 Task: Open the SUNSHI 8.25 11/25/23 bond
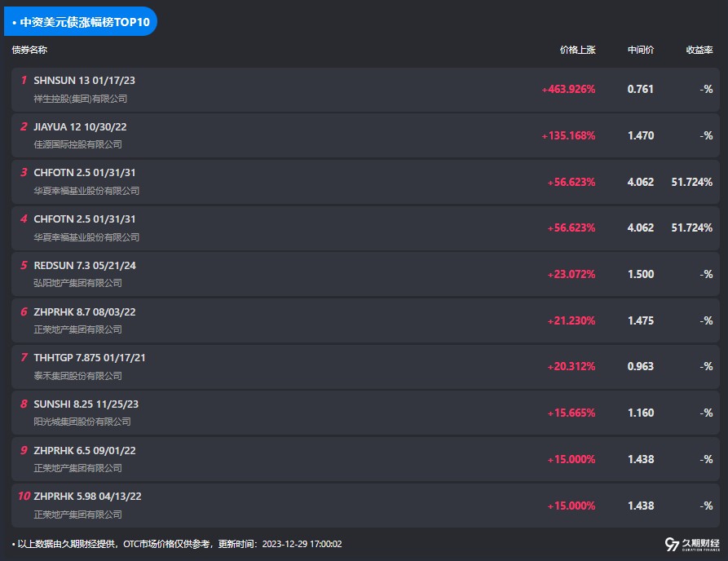point(84,404)
